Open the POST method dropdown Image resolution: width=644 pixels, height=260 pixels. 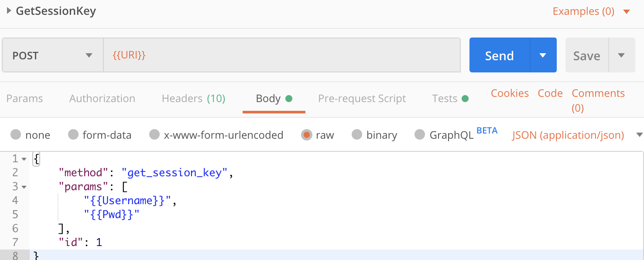click(x=52, y=55)
